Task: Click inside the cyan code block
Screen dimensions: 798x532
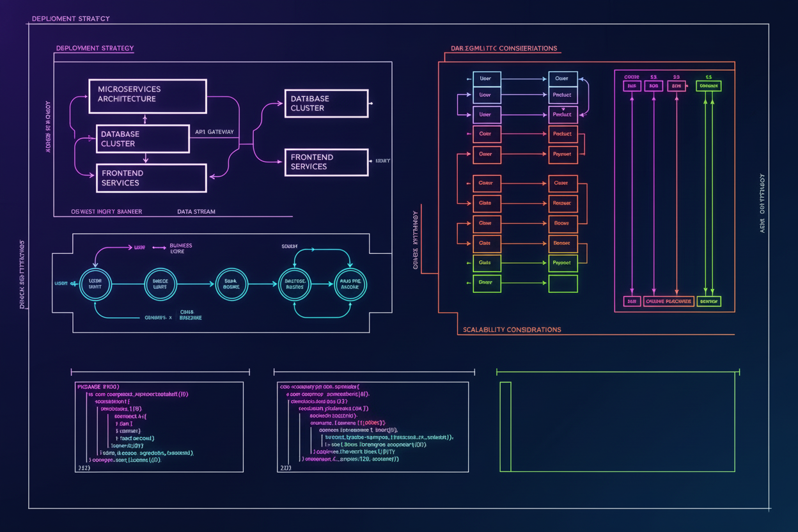Action: pos(373,426)
